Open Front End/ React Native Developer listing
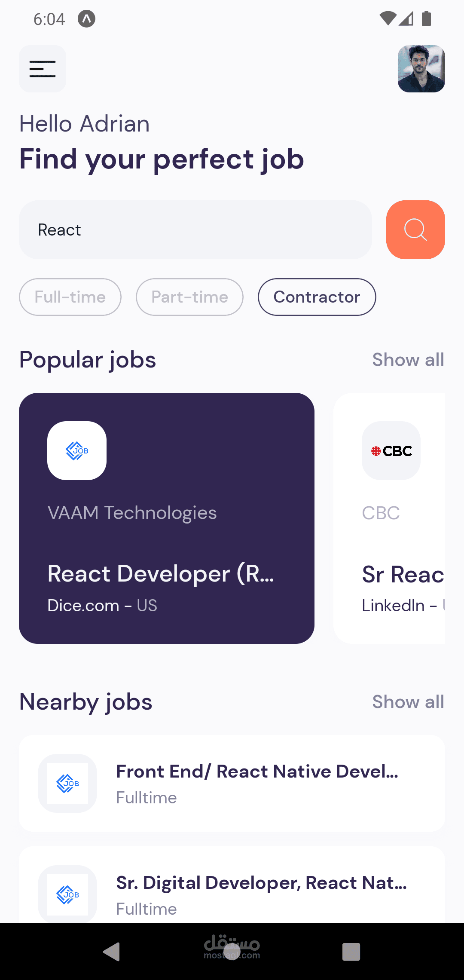The image size is (464, 980). 257,772
